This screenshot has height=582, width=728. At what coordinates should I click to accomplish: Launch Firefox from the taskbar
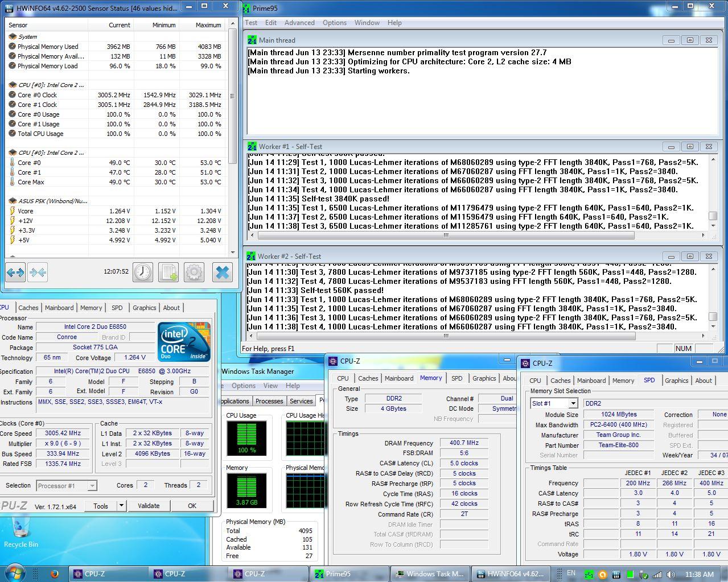(x=55, y=573)
